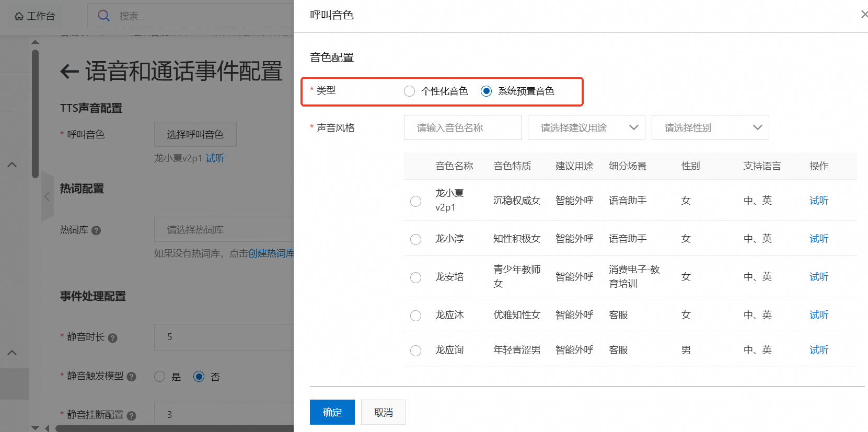Click the top 搜索 search field

point(191,16)
